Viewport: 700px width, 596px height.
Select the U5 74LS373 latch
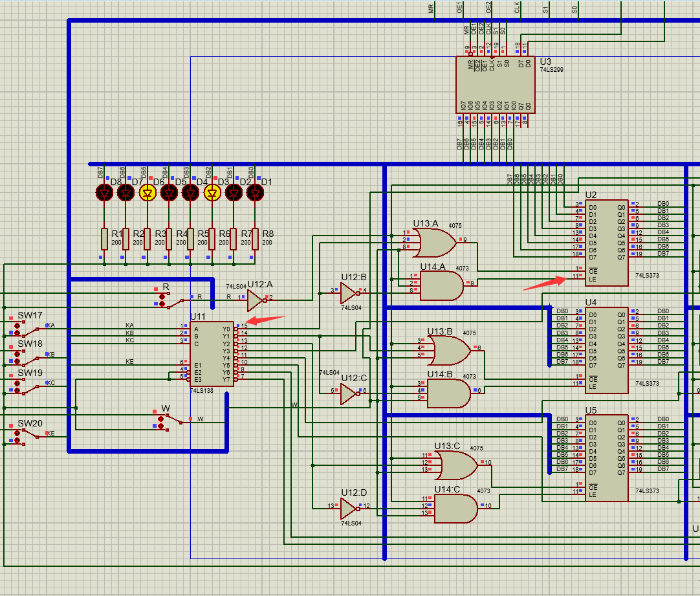(607, 458)
